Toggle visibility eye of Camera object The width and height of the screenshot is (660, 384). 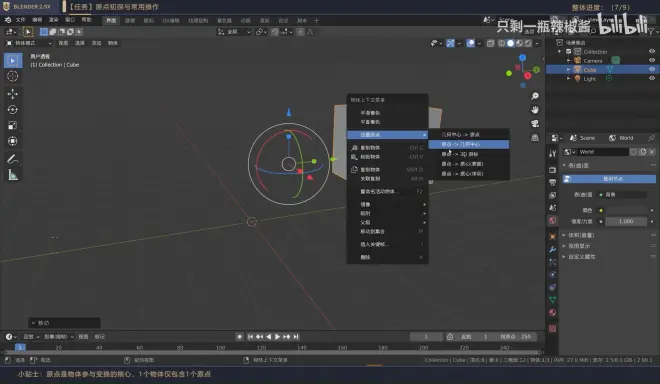click(652, 60)
